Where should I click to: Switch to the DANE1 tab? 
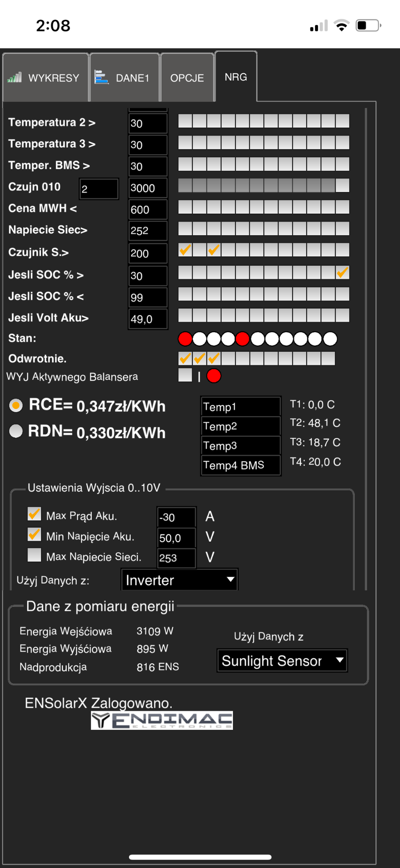pyautogui.click(x=124, y=78)
